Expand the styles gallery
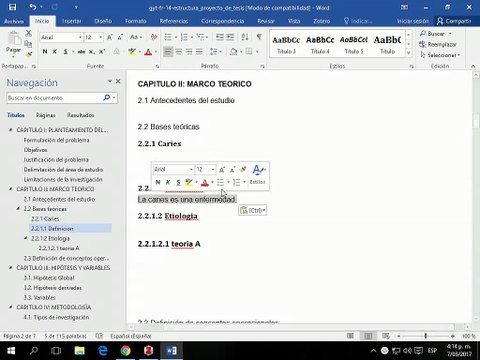Image resolution: width=480 pixels, height=360 pixels. [408, 53]
